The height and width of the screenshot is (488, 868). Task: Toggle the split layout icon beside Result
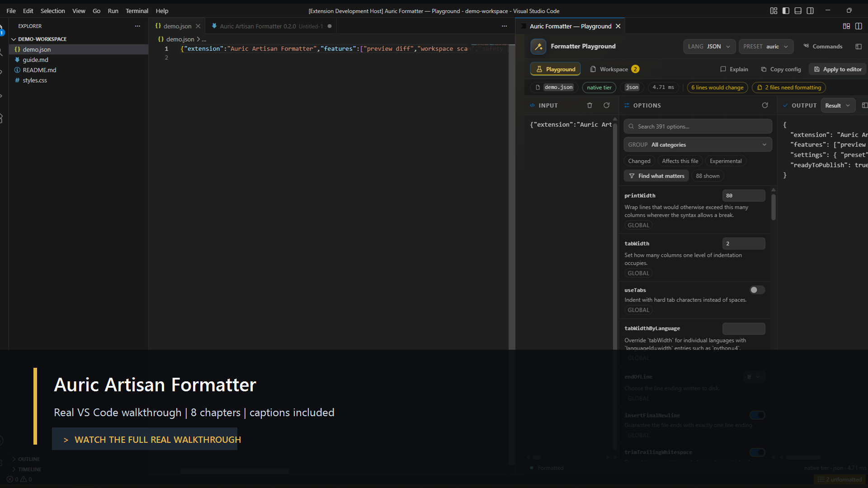(864, 105)
